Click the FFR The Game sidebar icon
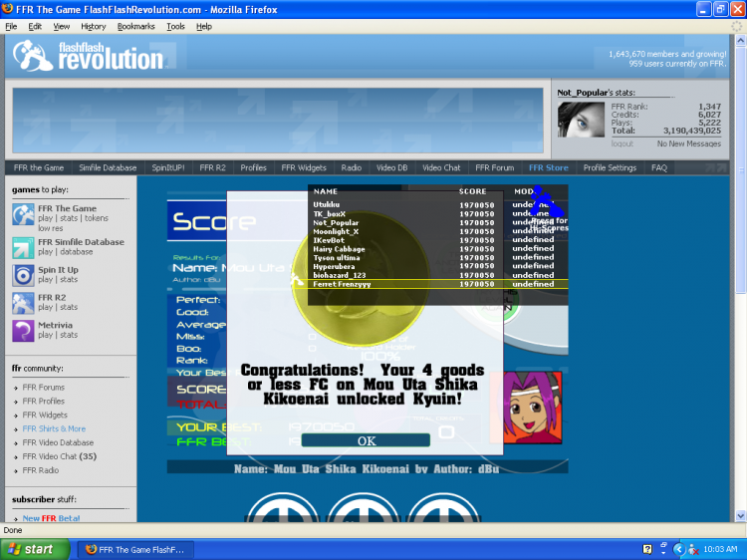This screenshot has height=560, width=747. coord(23,213)
